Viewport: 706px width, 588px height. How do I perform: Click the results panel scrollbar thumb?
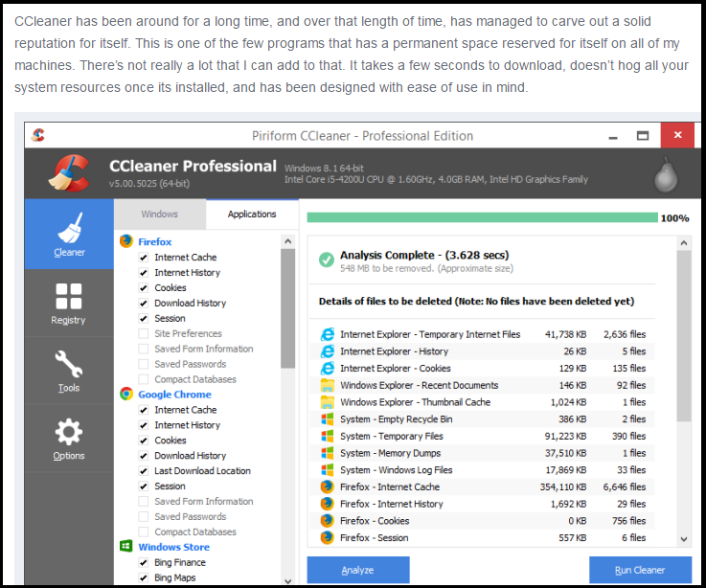(x=684, y=336)
